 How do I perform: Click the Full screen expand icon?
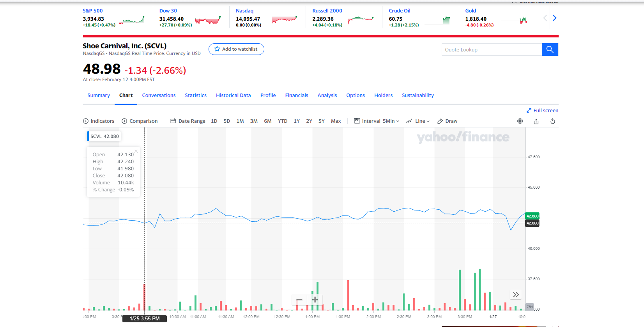coord(529,111)
